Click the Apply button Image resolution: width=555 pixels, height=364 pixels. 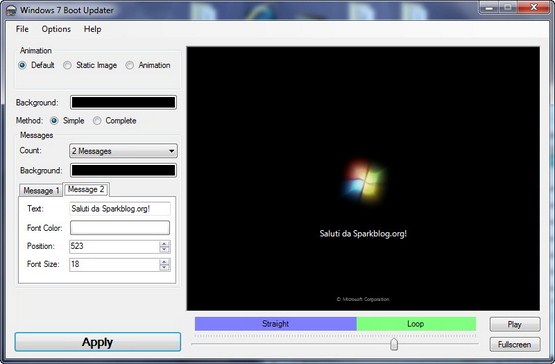point(98,342)
